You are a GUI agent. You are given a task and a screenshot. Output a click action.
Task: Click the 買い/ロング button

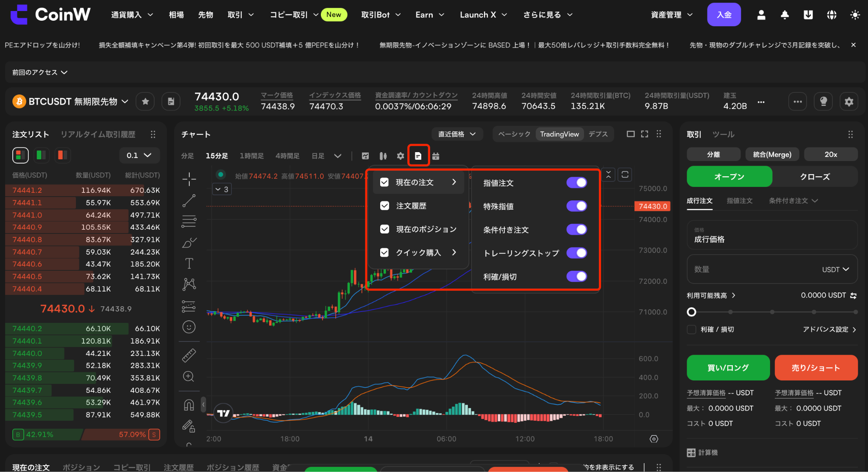[728, 368]
